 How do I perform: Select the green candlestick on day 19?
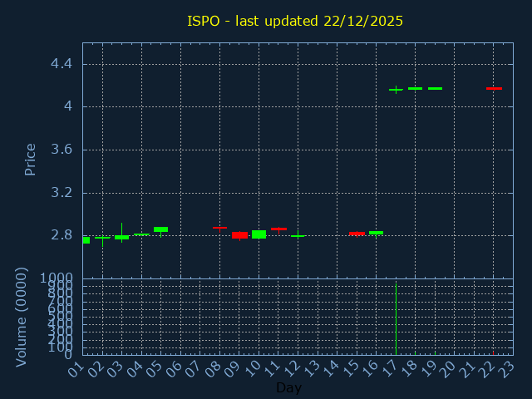[x=435, y=88]
